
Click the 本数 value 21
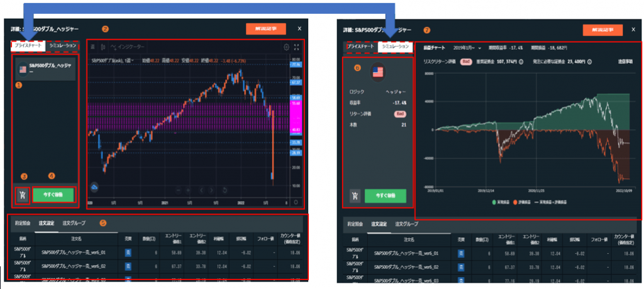pyautogui.click(x=403, y=124)
